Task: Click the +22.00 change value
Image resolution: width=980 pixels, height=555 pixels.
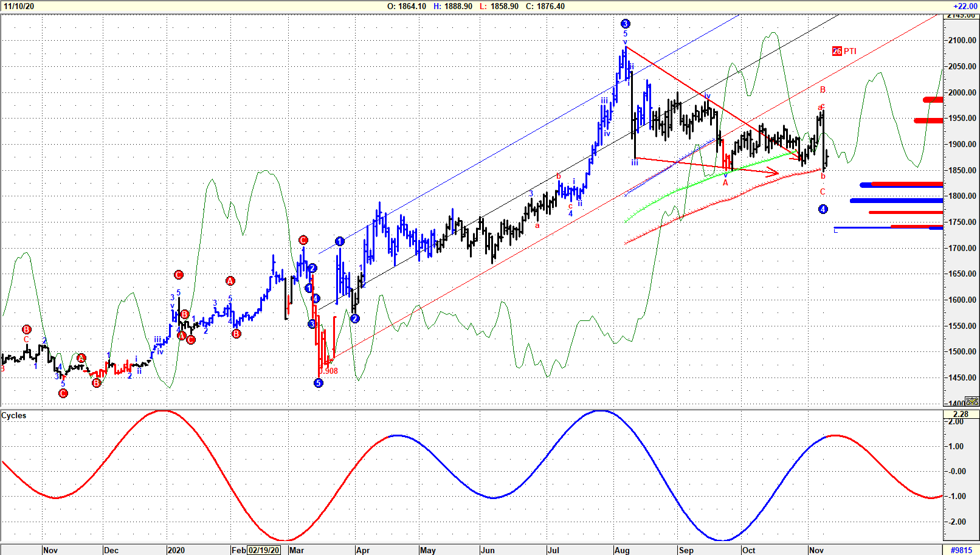Action: point(964,6)
